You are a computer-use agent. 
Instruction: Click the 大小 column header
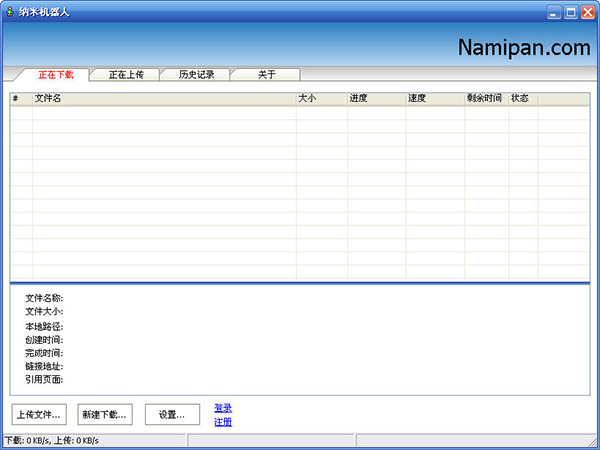click(321, 99)
